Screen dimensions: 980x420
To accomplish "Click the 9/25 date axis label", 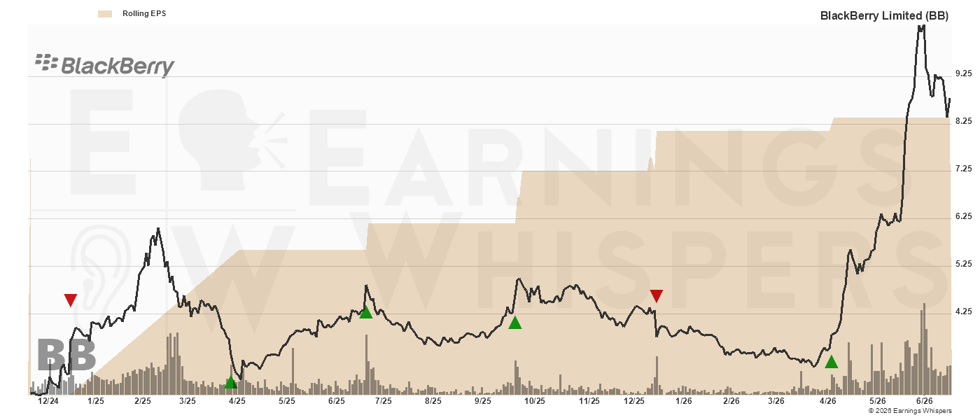I will coord(482,401).
